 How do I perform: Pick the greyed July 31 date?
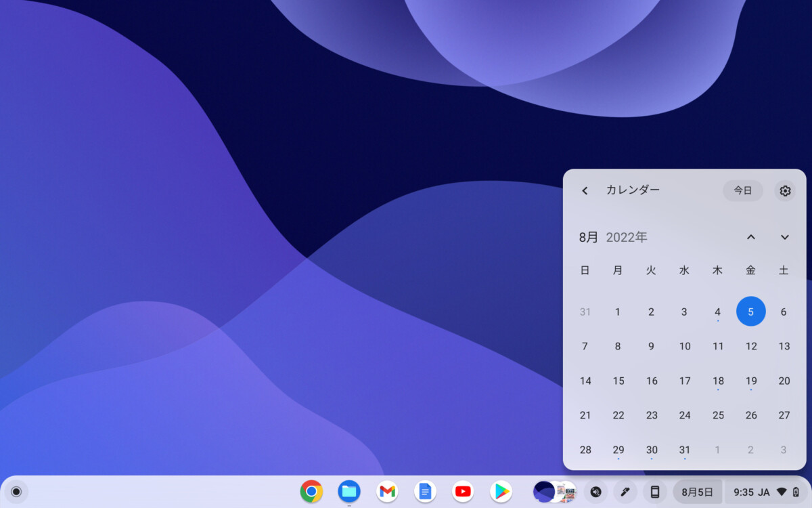585,312
